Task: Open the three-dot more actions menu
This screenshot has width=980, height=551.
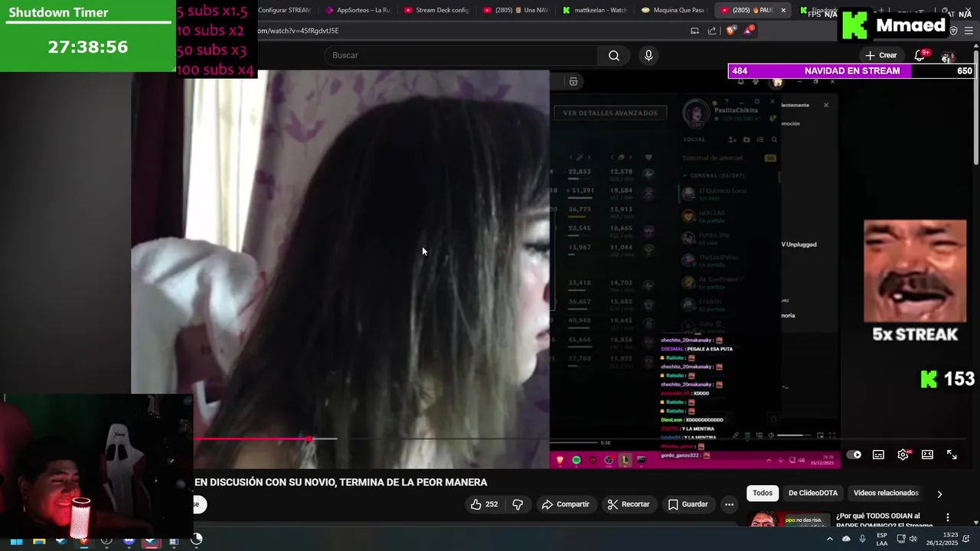Action: click(x=729, y=504)
